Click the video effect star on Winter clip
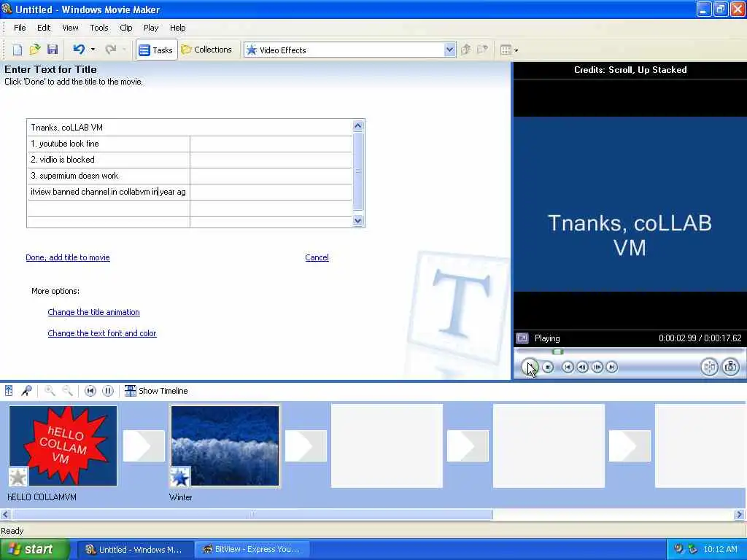Screen dimensions: 747x560 click(x=180, y=477)
